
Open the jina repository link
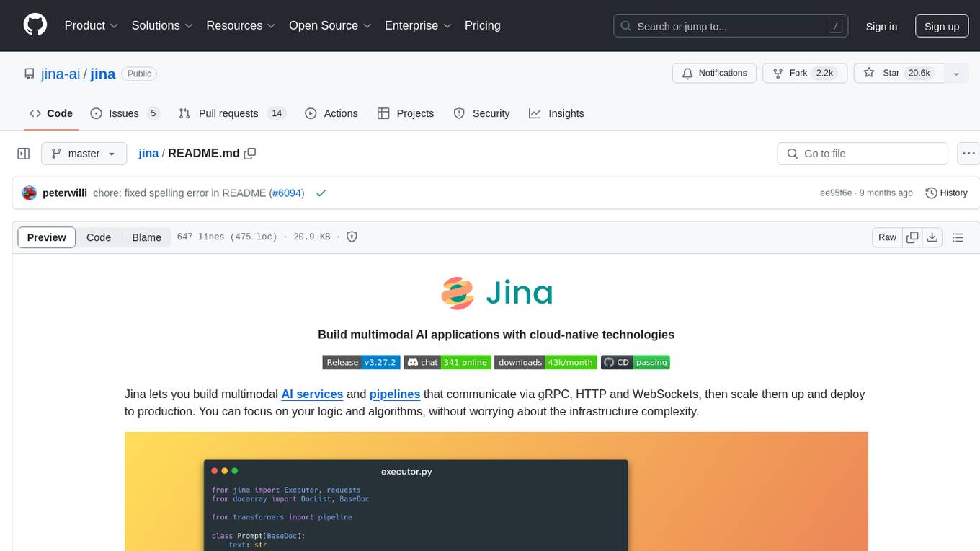pos(103,74)
